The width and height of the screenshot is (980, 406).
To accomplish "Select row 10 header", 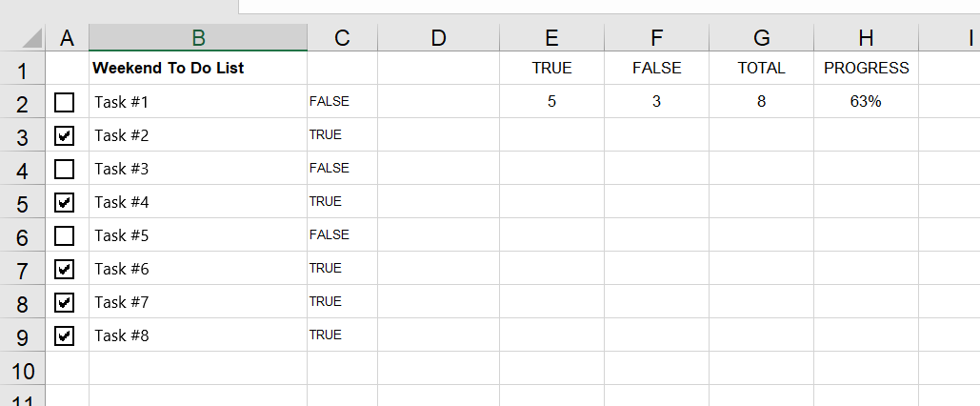I will [x=23, y=369].
